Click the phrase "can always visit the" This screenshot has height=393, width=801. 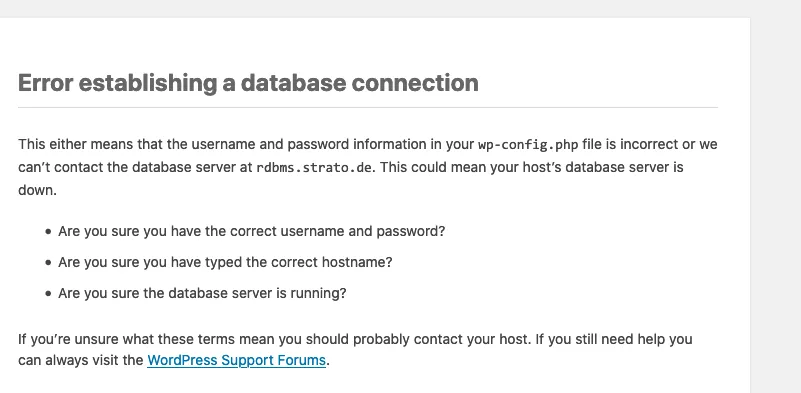[x=81, y=360]
